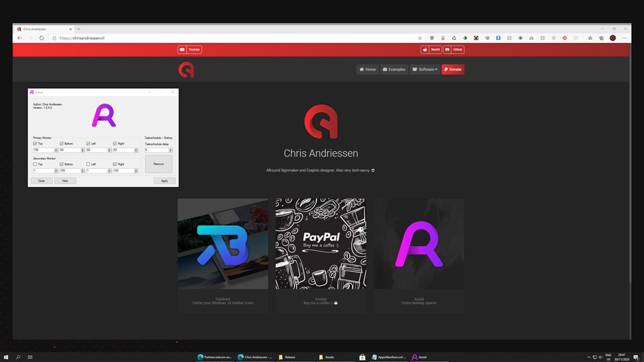Open Edge Favorites star-list icon
The image size is (644, 362).
pos(590,38)
